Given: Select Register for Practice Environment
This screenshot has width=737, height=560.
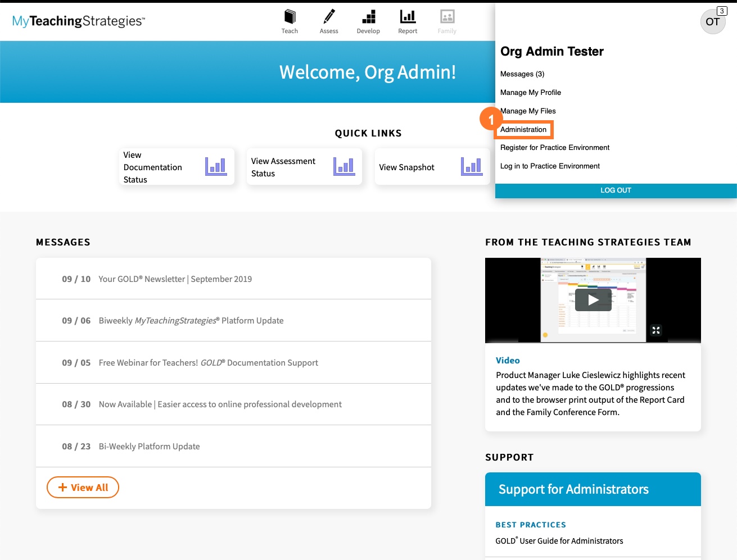Looking at the screenshot, I should pyautogui.click(x=554, y=147).
